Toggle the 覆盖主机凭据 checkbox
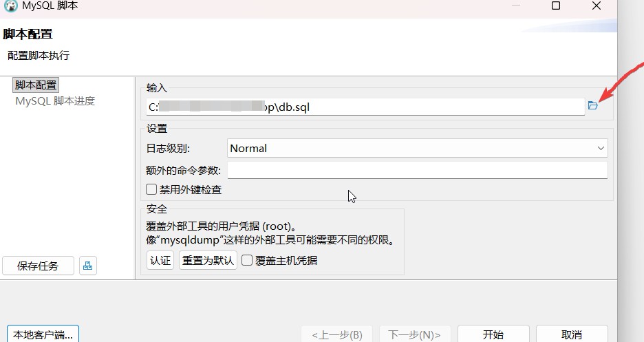The image size is (644, 342). click(x=247, y=260)
